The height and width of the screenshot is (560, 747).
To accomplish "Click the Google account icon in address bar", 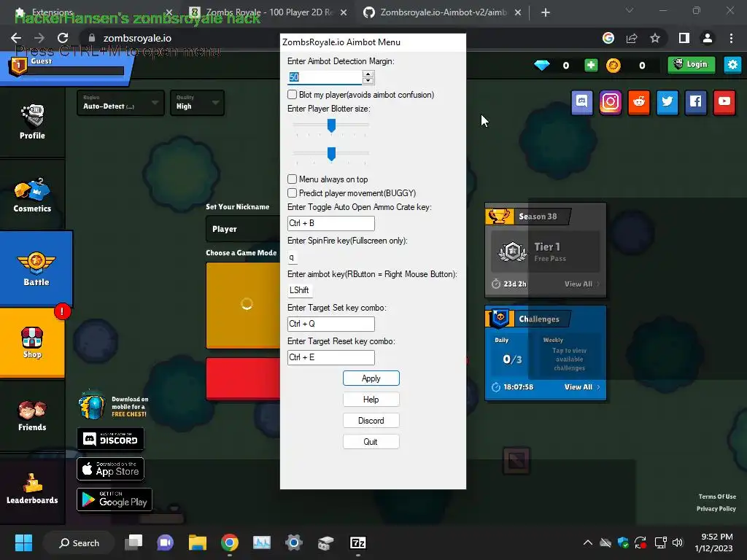I will pyautogui.click(x=608, y=38).
